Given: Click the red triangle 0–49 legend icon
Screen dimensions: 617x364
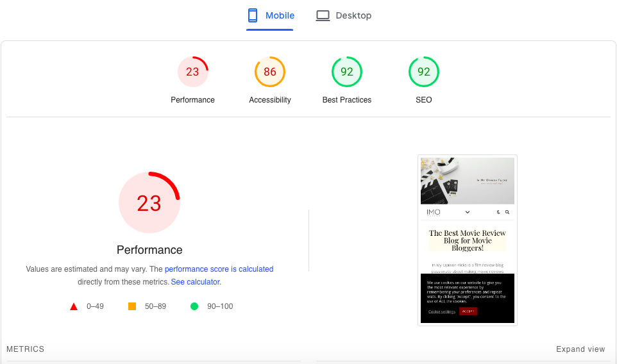Looking at the screenshot, I should coord(74,306).
